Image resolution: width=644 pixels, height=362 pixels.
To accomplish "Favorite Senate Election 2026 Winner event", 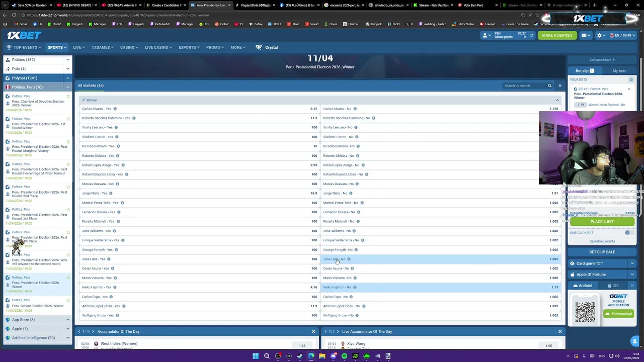I will point(68,300).
